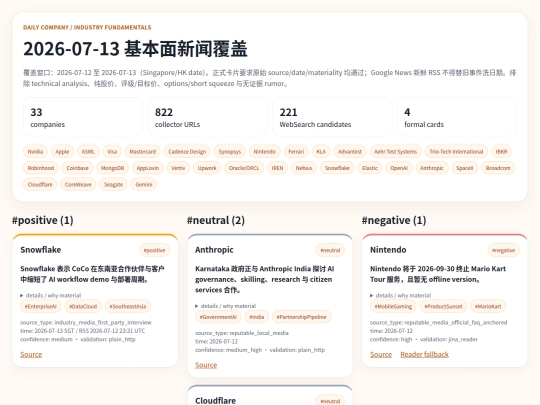The image size is (540, 405).
Task: Choose the Broadcom chip
Action: click(x=498, y=168)
